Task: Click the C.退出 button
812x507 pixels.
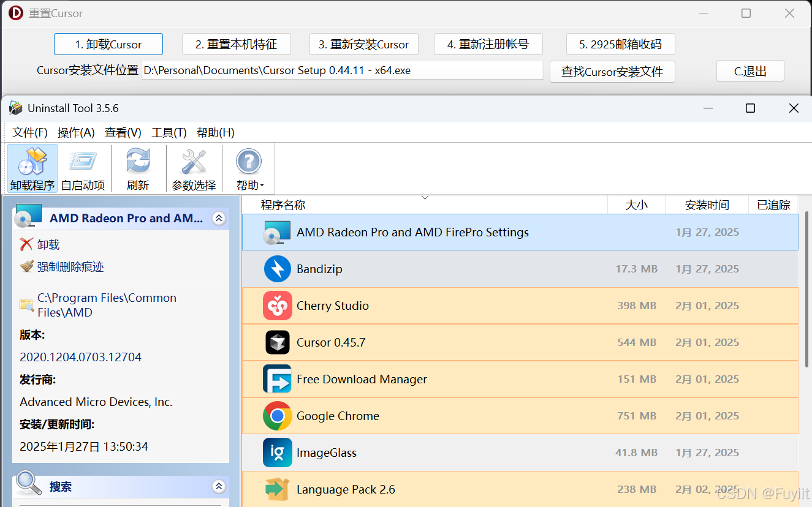Action: click(x=750, y=71)
